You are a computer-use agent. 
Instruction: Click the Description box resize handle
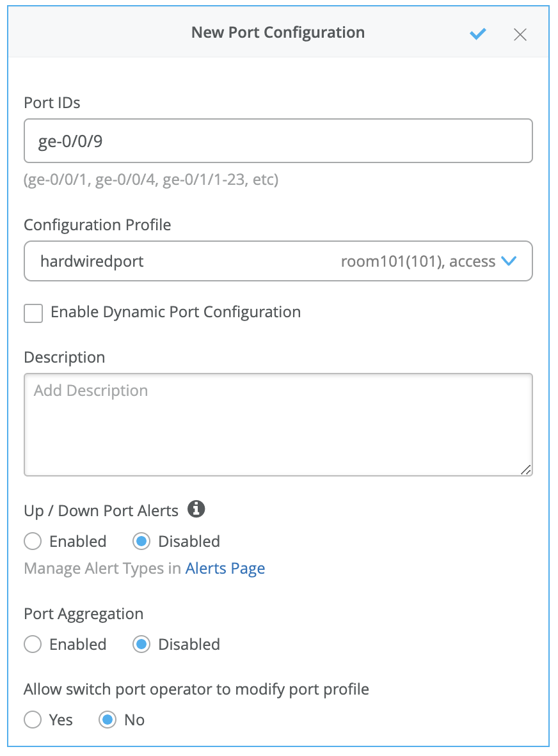[525, 469]
